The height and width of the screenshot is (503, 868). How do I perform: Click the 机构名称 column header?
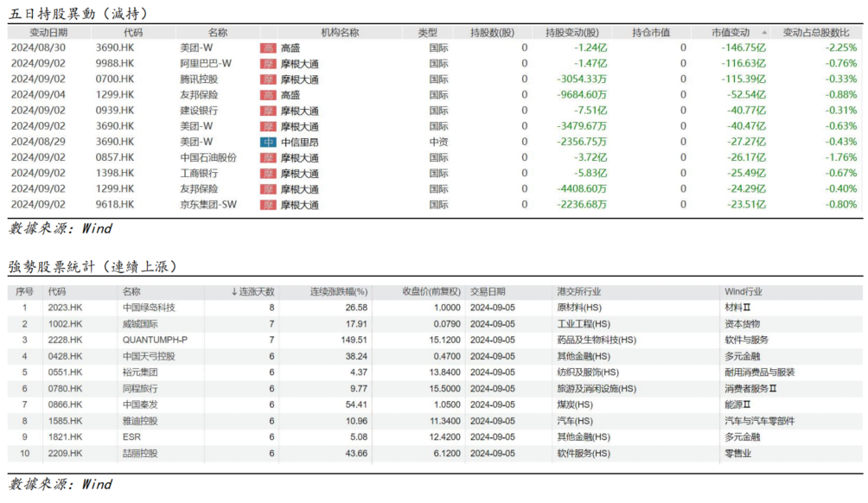click(x=340, y=33)
